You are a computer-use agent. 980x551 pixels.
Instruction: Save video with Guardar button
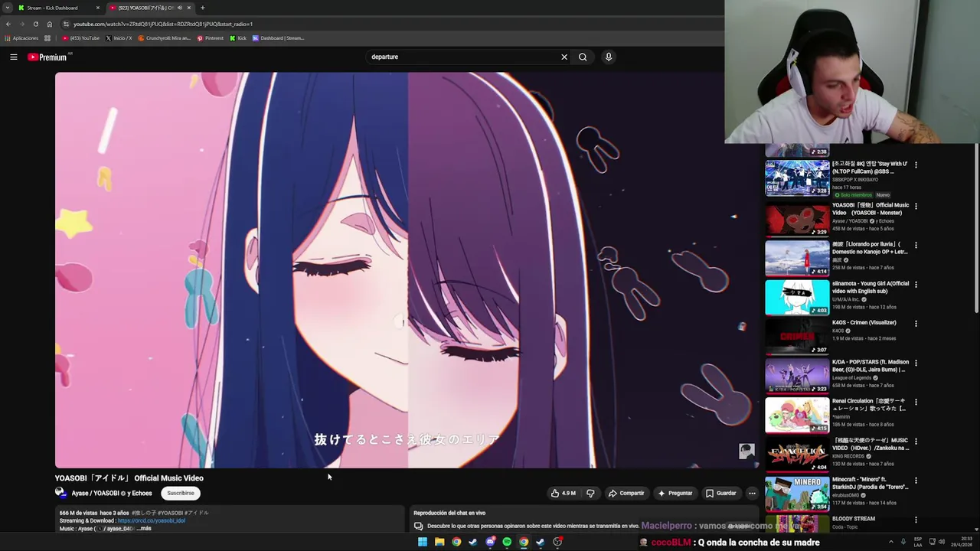click(x=721, y=494)
